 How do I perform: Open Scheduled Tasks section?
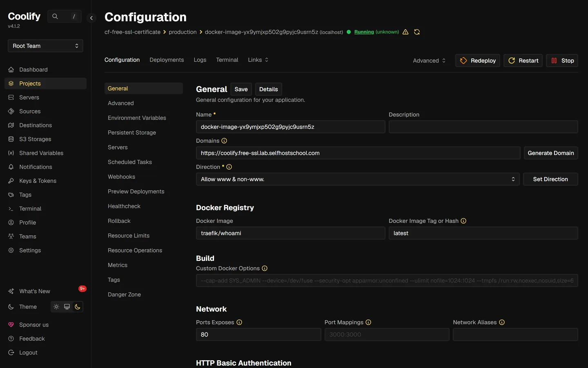[144, 162]
